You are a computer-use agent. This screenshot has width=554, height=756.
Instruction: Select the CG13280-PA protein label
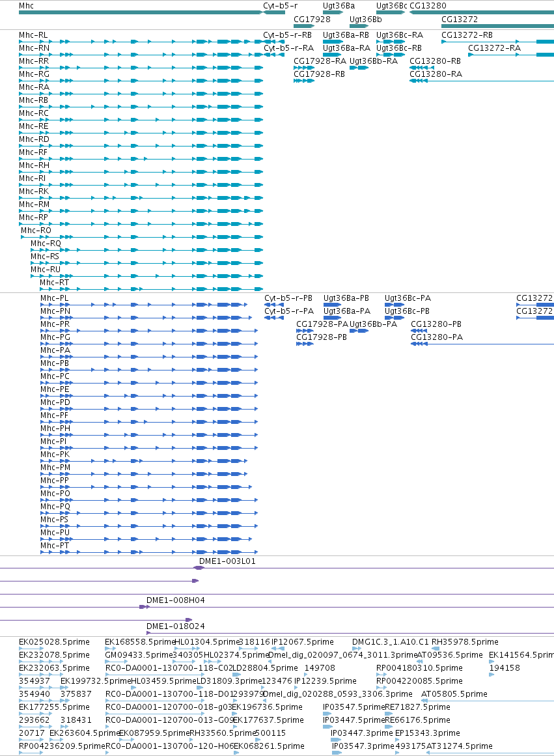tap(437, 337)
